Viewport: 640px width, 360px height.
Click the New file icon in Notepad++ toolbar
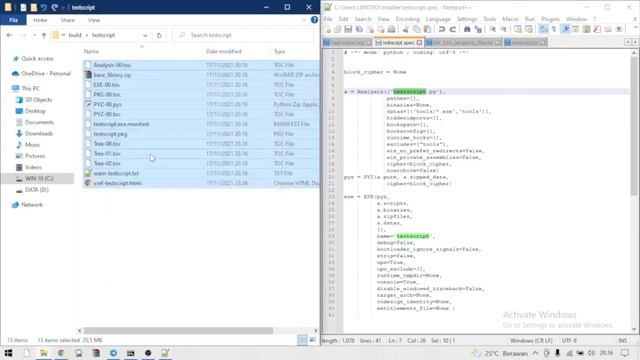(327, 29)
